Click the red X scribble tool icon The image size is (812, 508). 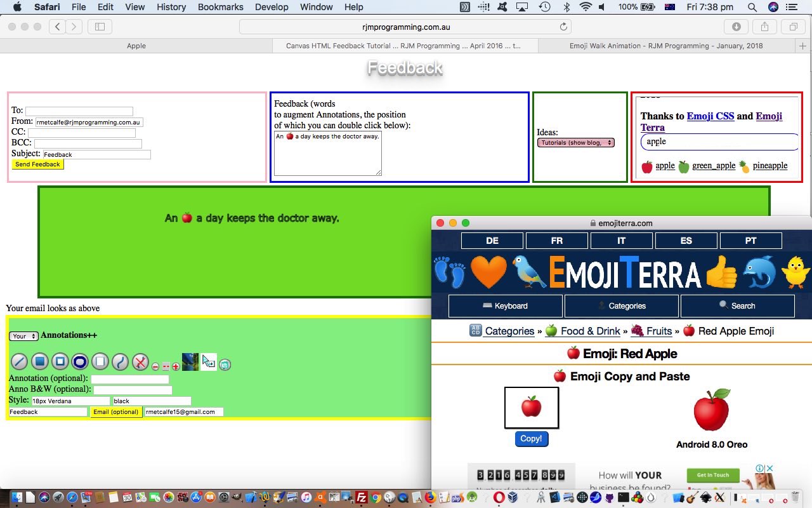click(140, 362)
